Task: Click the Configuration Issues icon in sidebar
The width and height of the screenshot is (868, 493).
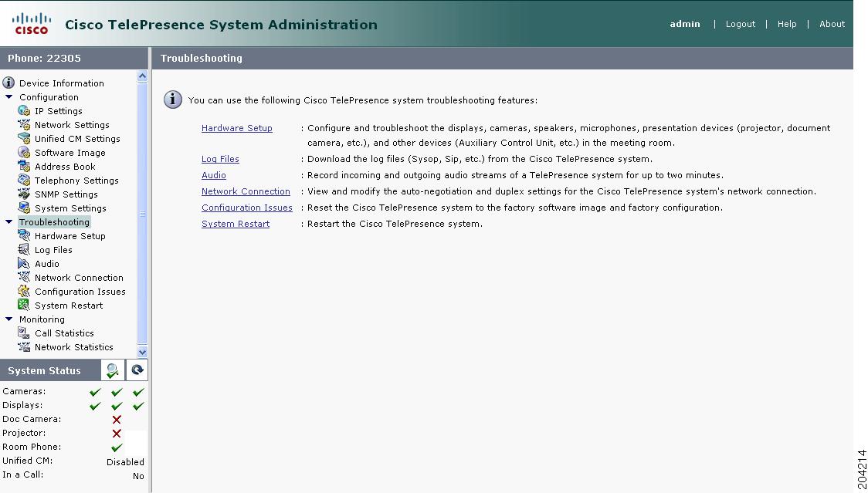Action: pos(24,291)
